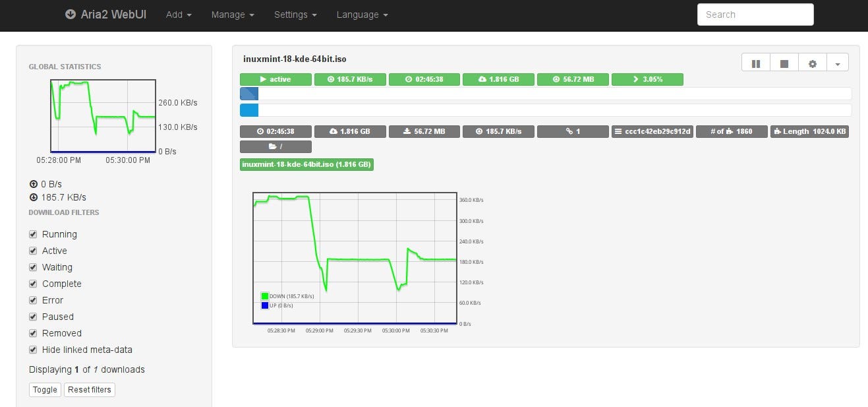Click the download speed history chart
Image resolution: width=868 pixels, height=407 pixels.
[x=355, y=258]
